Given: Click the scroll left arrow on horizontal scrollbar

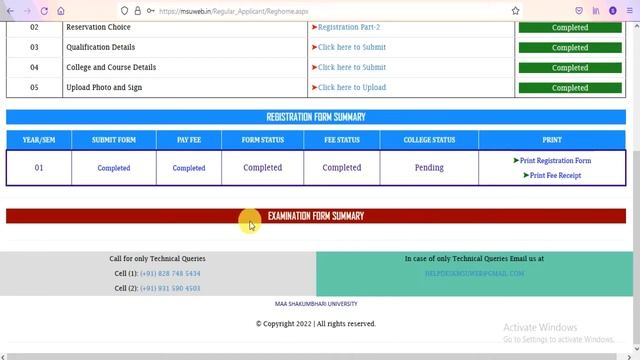Looking at the screenshot, I should [3, 357].
